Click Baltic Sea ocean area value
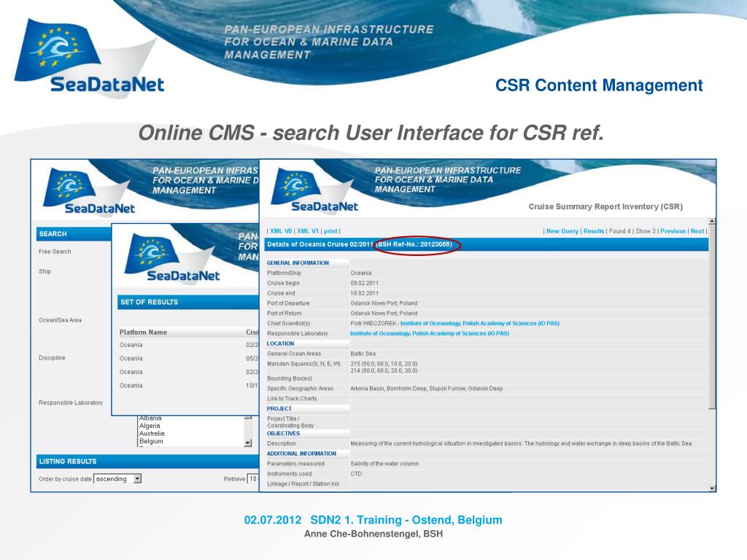 click(x=363, y=354)
